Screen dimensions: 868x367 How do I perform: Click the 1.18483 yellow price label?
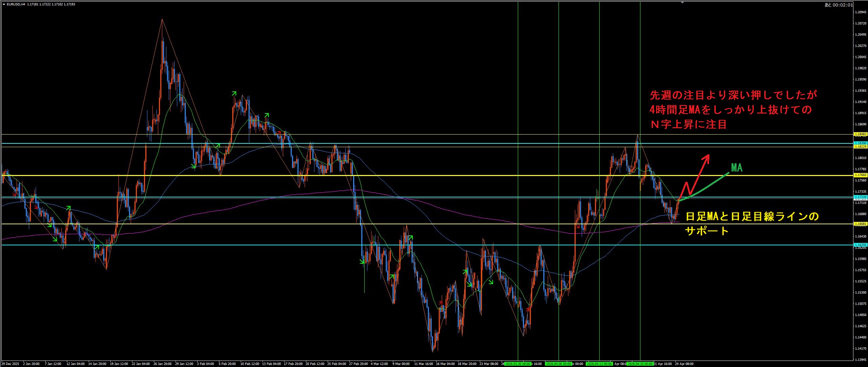pyautogui.click(x=861, y=135)
